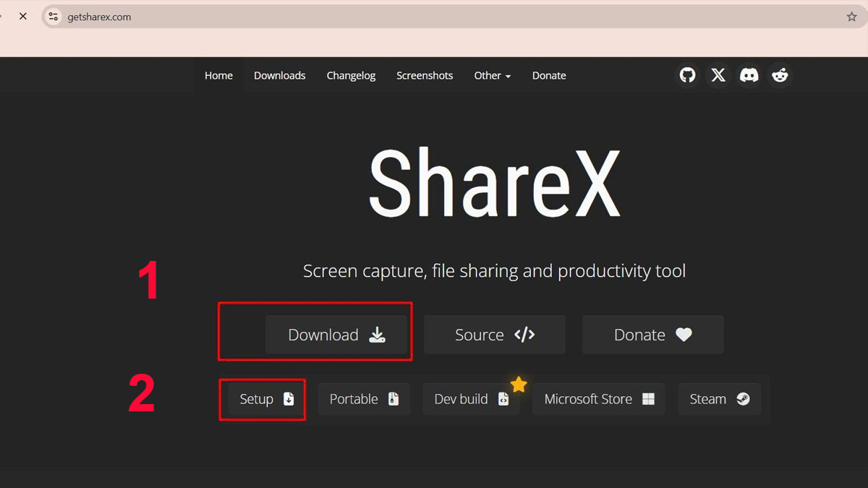
Task: Open site information icon in address bar
Action: point(53,17)
